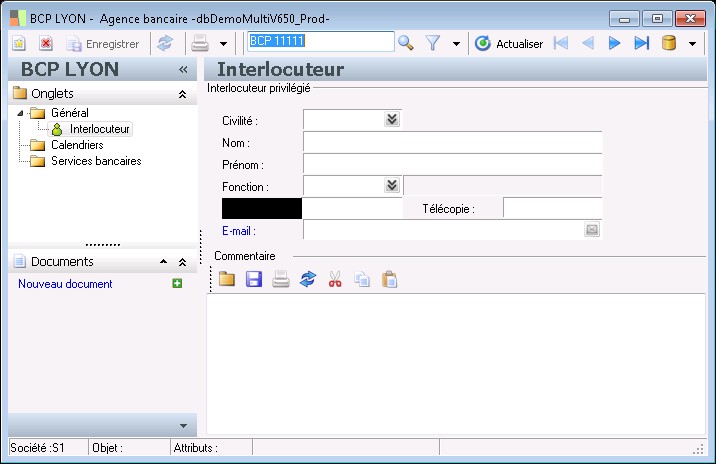
Task: Click the red delete record icon
Action: point(45,43)
